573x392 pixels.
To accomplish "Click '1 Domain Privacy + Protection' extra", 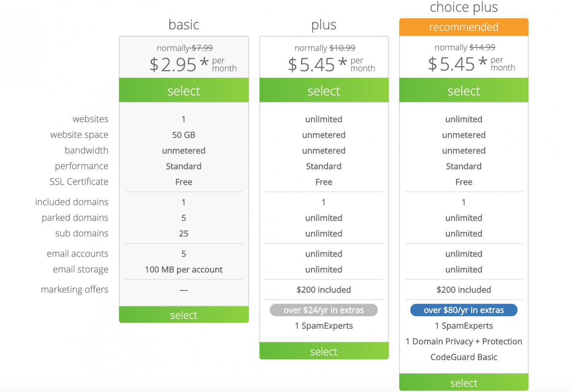I will (x=464, y=341).
